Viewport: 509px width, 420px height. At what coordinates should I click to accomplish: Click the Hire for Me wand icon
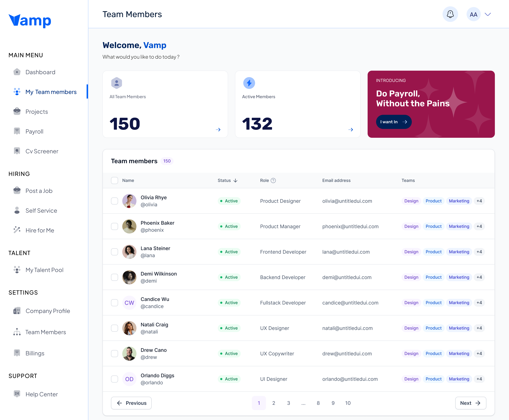17,230
